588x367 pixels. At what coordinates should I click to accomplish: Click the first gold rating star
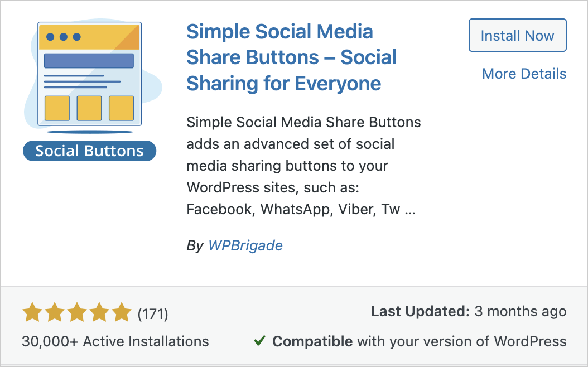pos(32,312)
